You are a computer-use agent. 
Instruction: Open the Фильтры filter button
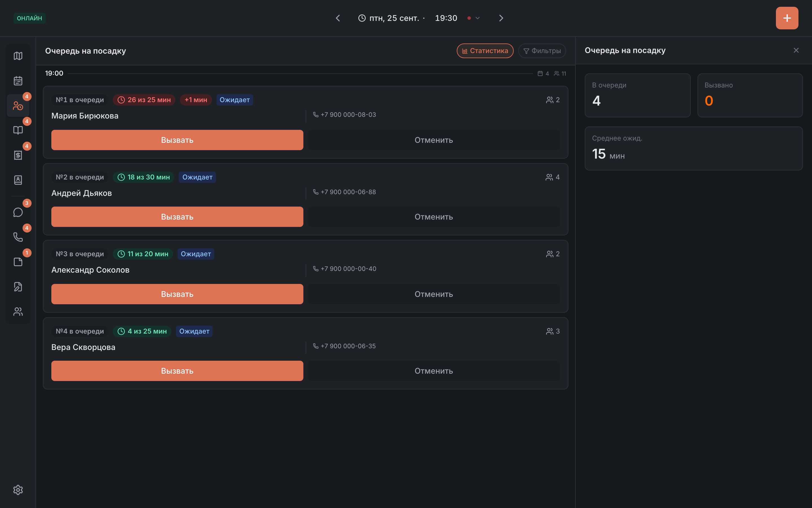click(x=542, y=51)
